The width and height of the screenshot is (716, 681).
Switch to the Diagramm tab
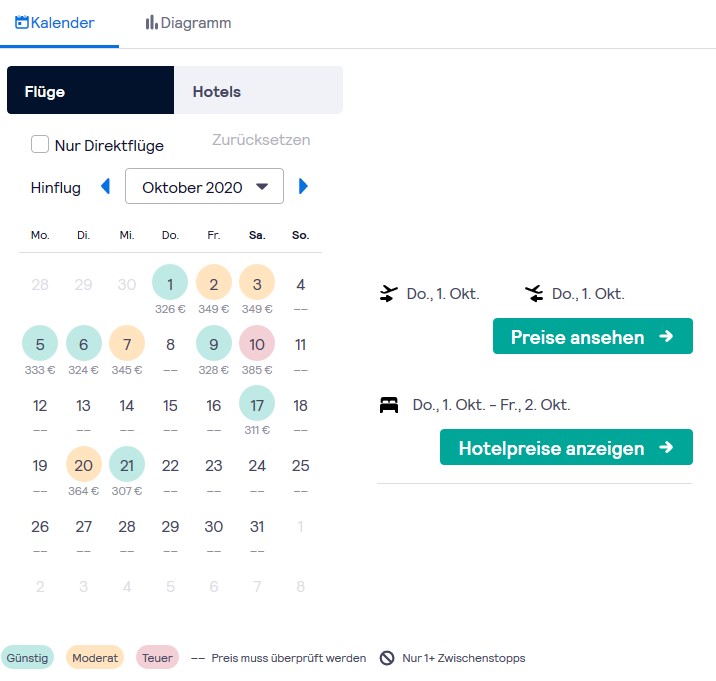pos(188,23)
